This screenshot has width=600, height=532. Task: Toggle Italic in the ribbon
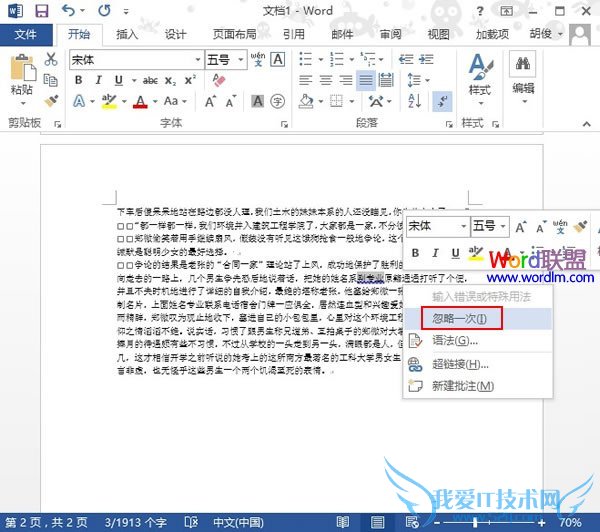[99, 80]
